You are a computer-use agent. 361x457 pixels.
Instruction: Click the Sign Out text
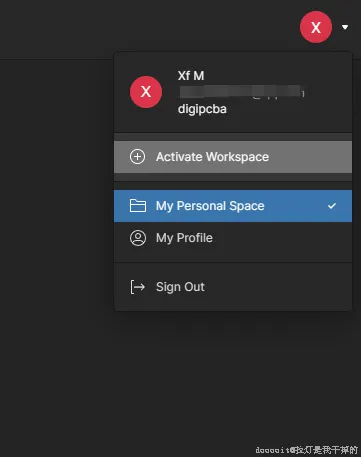[x=180, y=287]
